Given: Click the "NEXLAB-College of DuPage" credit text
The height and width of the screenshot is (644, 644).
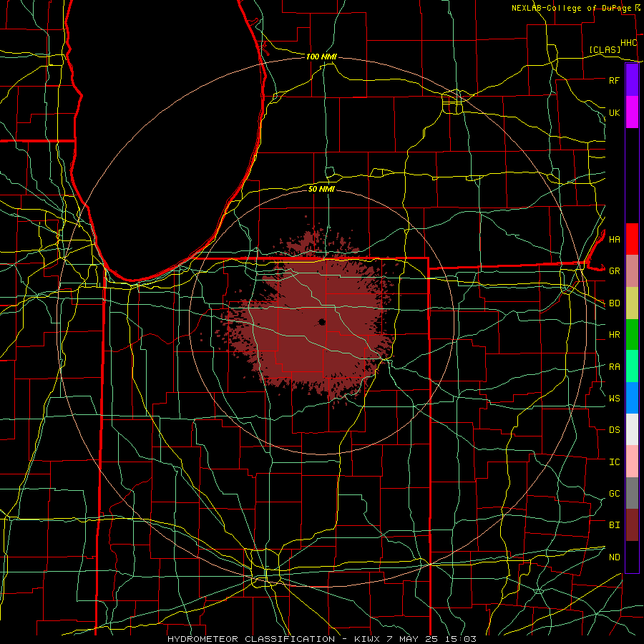Looking at the screenshot, I should 571,8.
